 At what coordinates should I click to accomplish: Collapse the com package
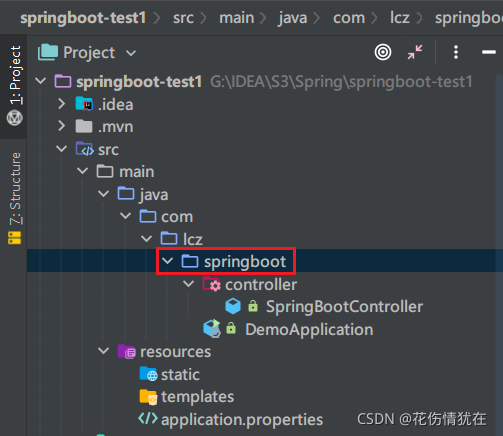125,216
